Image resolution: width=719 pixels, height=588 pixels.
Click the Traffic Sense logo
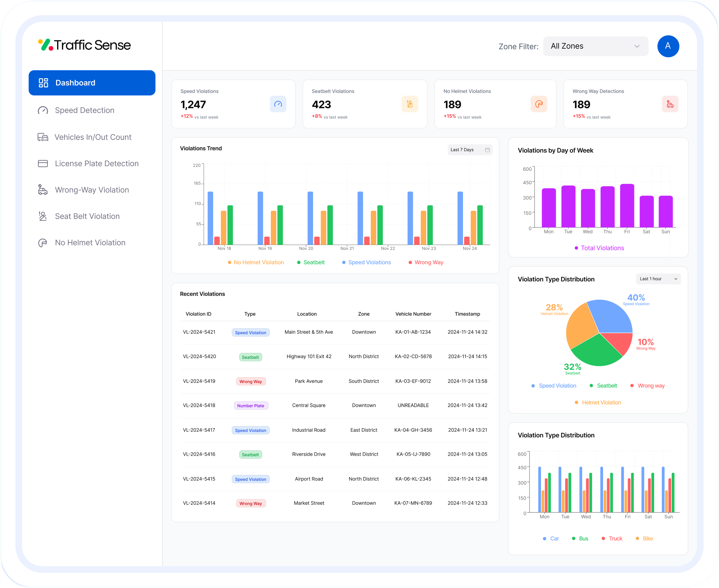[x=84, y=45]
